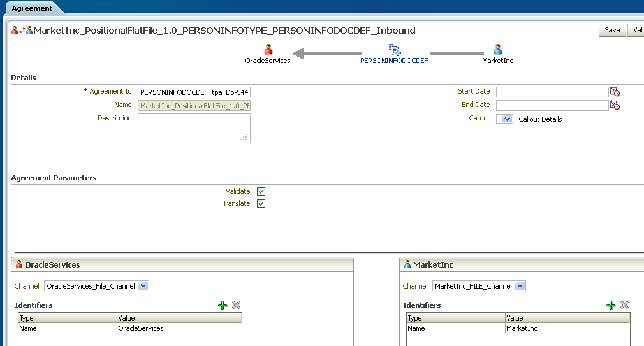Open the PERSONINFODOCDEF link
644x346 pixels.
394,61
